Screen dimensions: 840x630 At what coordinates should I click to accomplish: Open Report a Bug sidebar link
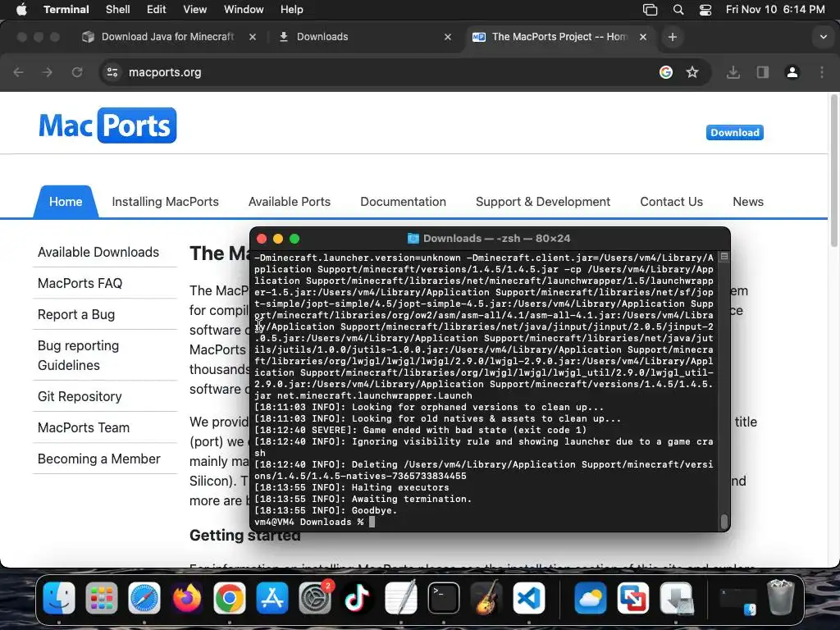(x=76, y=314)
